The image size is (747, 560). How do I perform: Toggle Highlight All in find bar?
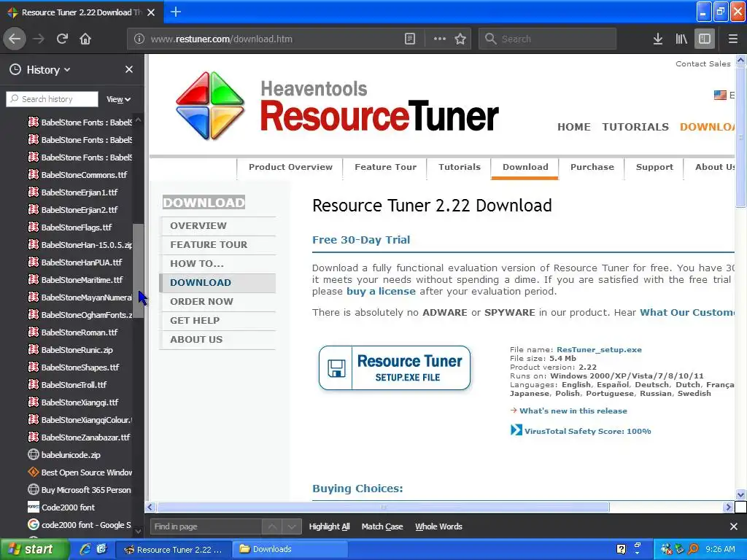329,526
